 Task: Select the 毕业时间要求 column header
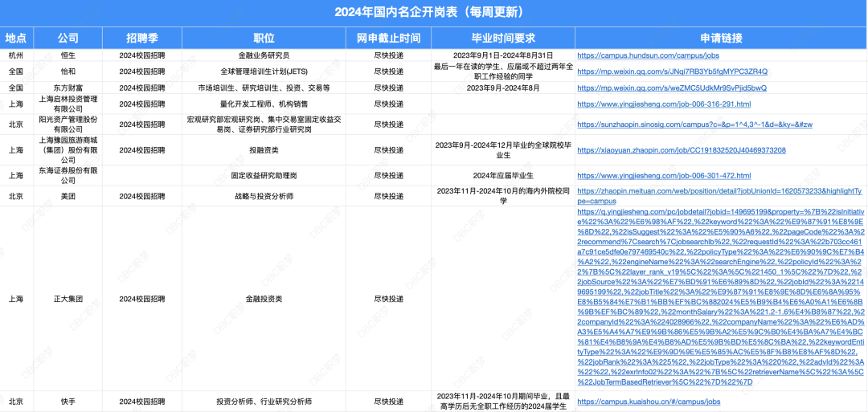[502, 38]
